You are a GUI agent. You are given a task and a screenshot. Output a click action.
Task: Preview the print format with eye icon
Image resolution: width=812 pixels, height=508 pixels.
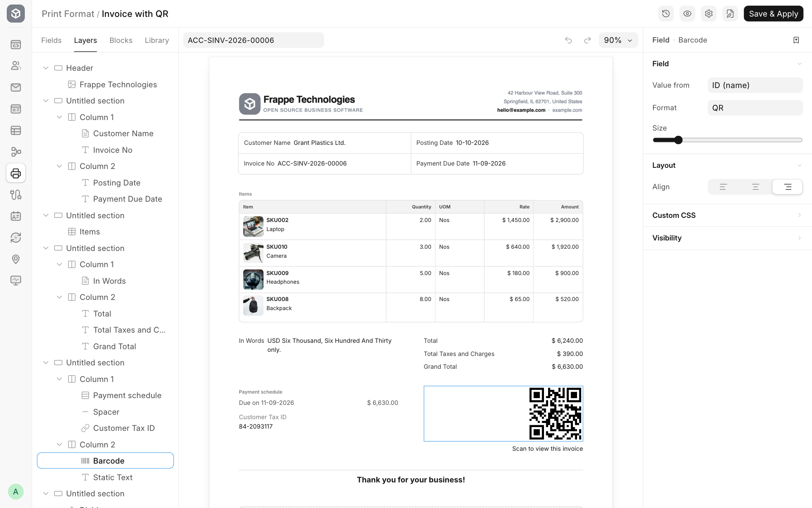point(687,14)
